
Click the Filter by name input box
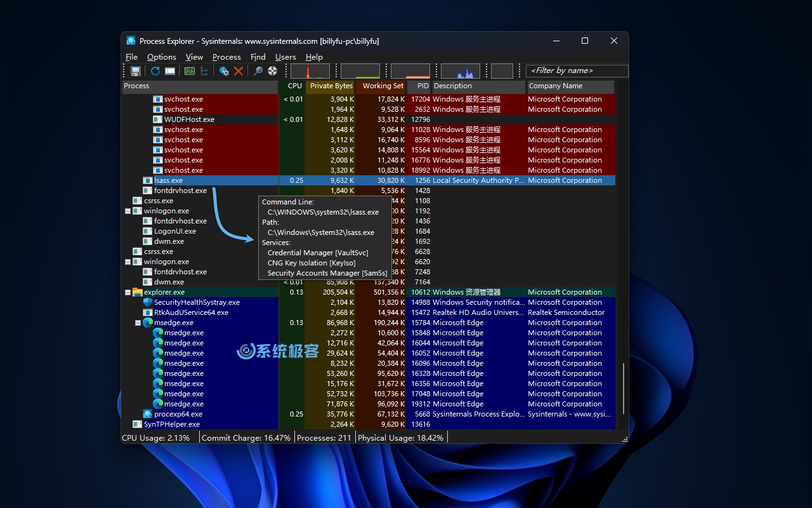[x=577, y=71]
